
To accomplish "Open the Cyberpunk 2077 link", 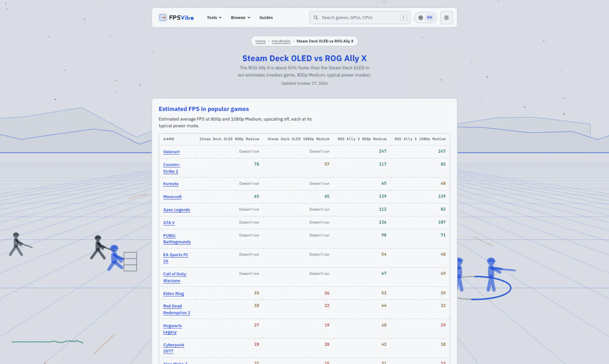I will pos(174,348).
